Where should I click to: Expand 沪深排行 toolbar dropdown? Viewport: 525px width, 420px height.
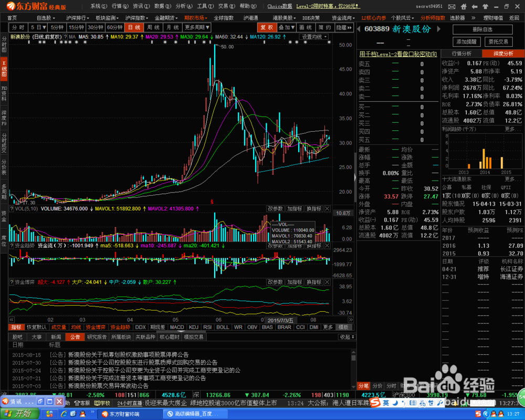point(78,18)
